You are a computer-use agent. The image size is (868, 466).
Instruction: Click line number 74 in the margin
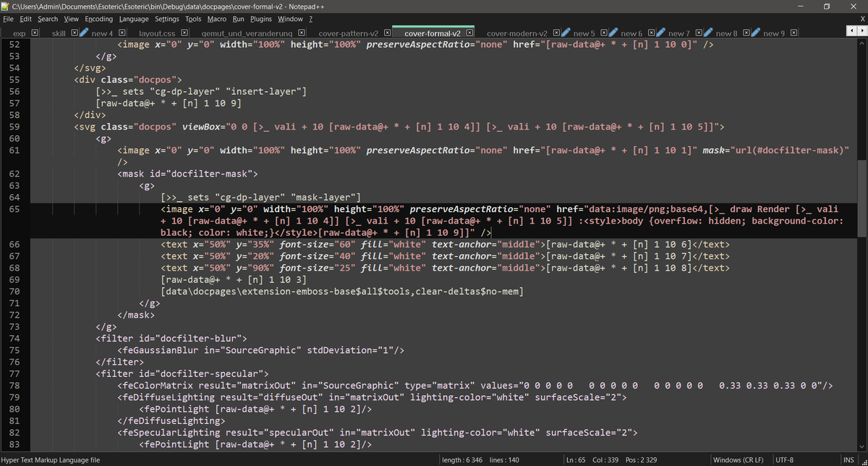coord(14,338)
